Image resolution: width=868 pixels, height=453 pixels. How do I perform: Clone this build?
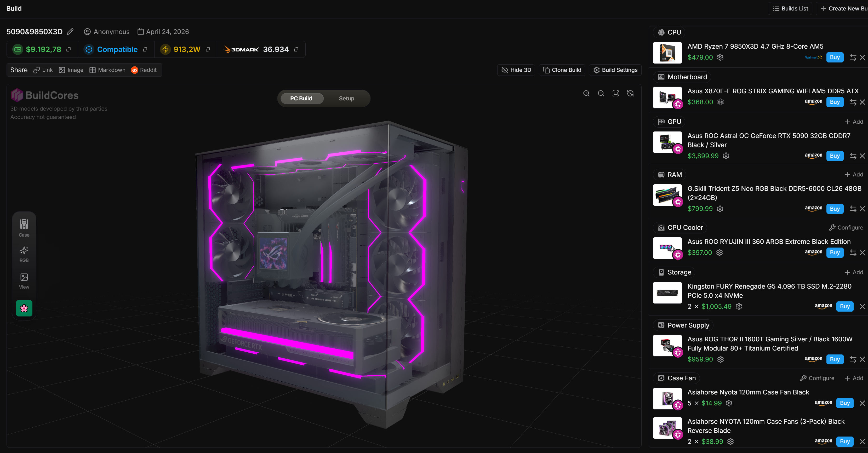click(562, 70)
